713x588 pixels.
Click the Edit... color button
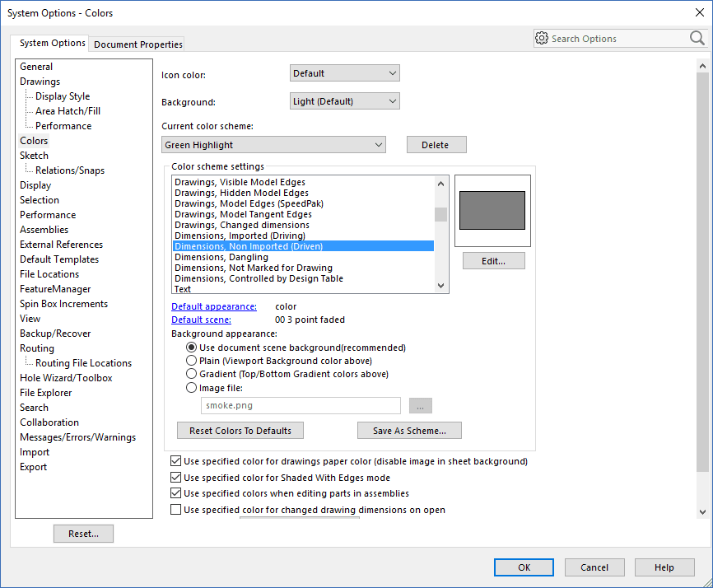494,261
